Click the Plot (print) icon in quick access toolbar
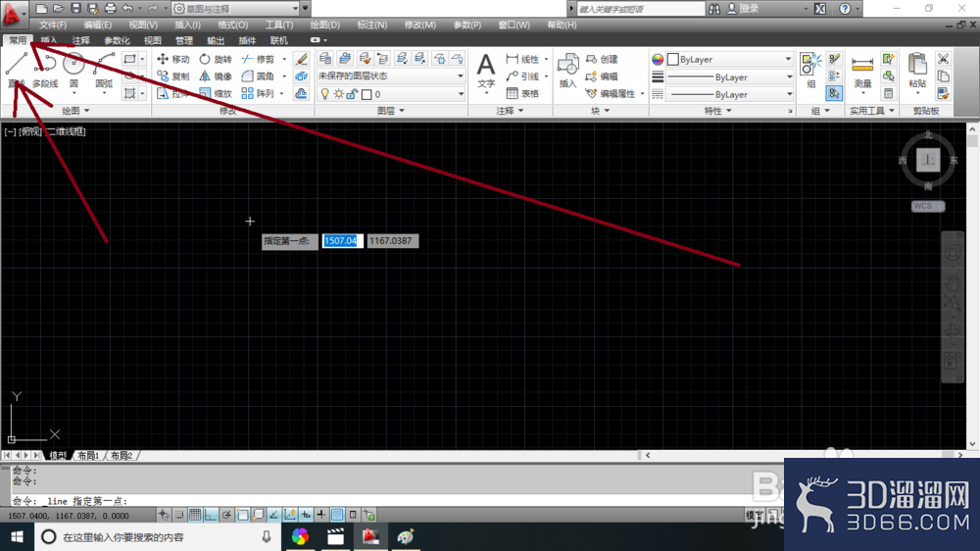This screenshot has height=551, width=980. pyautogui.click(x=110, y=8)
